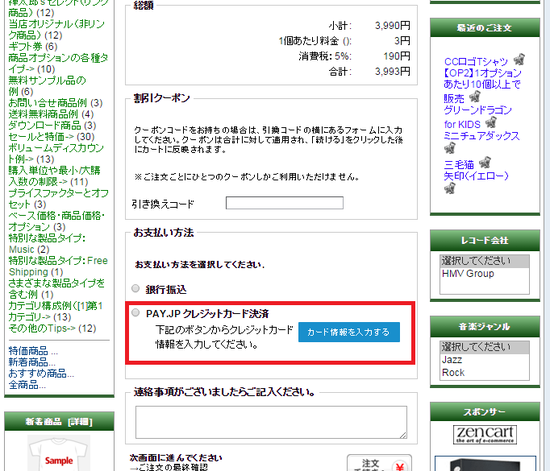Open the 当店オリジナル(非リンク商品) category
Viewport: 550px width, 471px height.
(56, 29)
